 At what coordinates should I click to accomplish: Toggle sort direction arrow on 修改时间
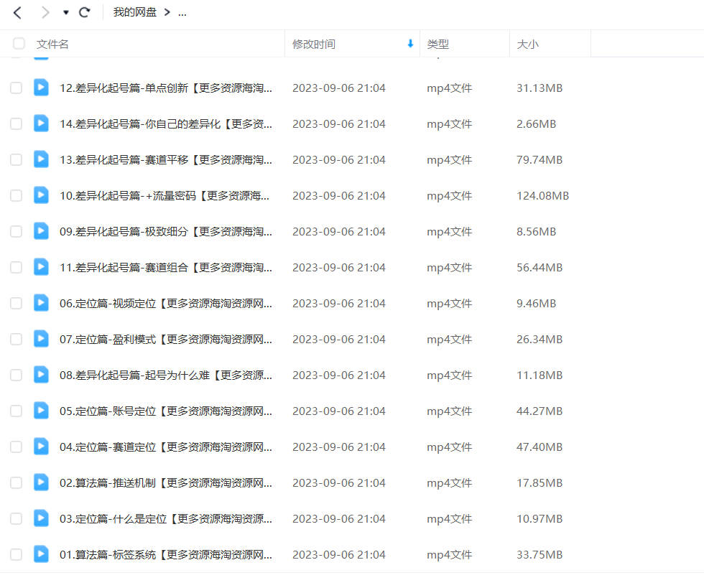click(410, 44)
